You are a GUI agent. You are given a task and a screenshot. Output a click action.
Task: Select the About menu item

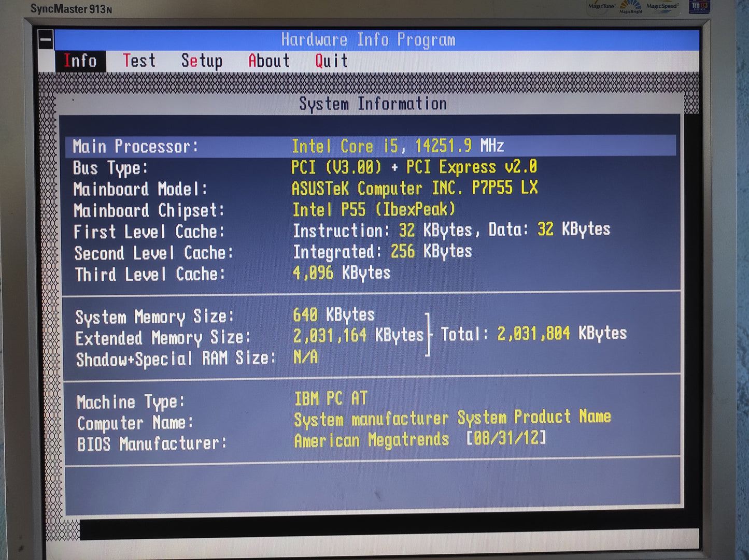click(x=268, y=61)
